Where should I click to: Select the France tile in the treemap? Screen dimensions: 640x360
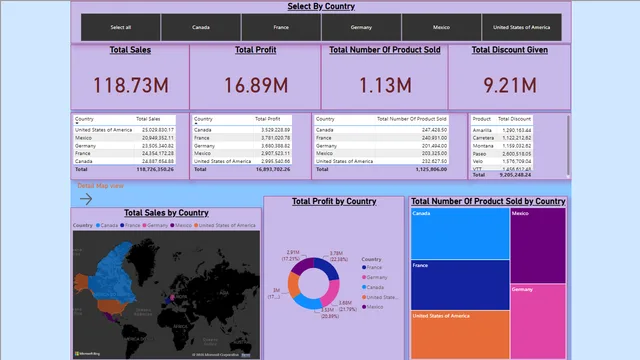pos(460,285)
